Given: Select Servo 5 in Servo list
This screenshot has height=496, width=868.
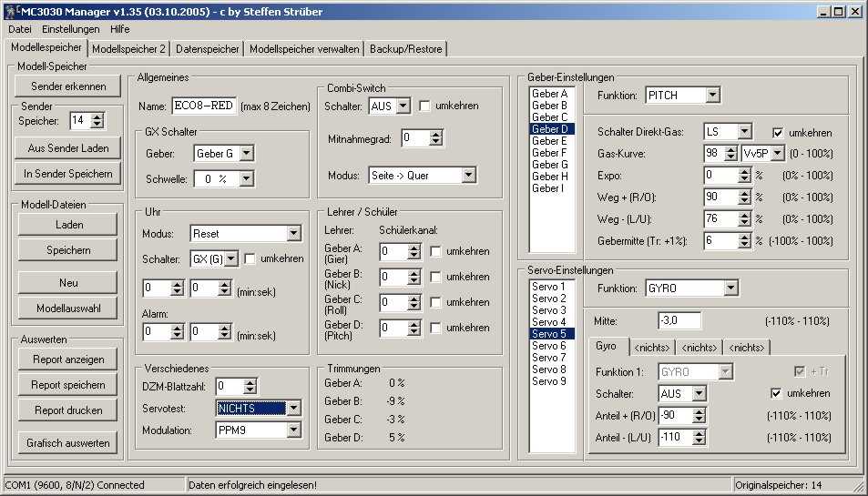Looking at the screenshot, I should coord(552,334).
